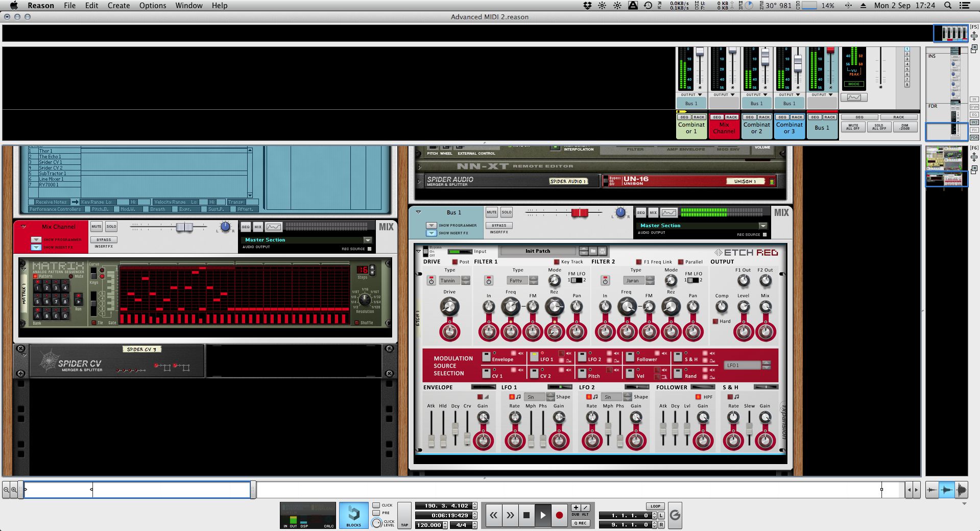The image size is (980, 531).
Task: Enable the F1 Freq Link checkbox
Action: pyautogui.click(x=638, y=262)
